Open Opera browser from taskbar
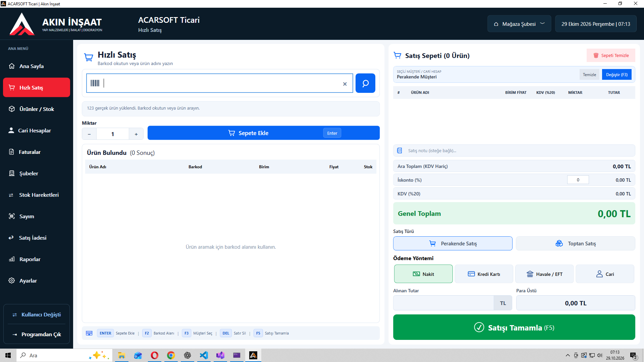644x362 pixels. point(154,355)
